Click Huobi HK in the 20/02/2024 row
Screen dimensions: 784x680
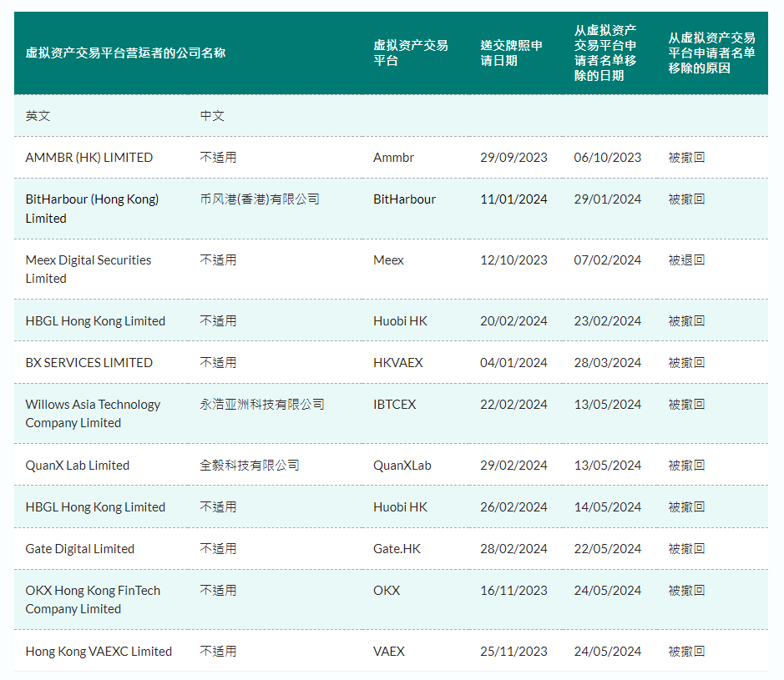(400, 320)
